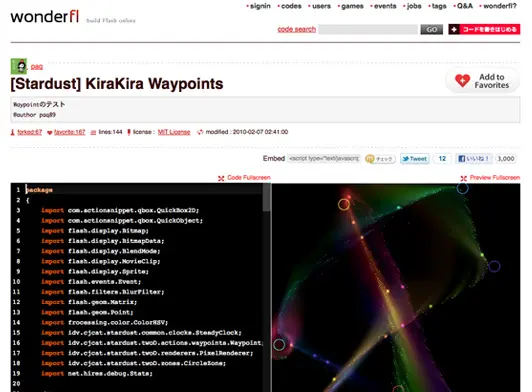
Task: Select the Embed script text field
Action: tap(324, 158)
